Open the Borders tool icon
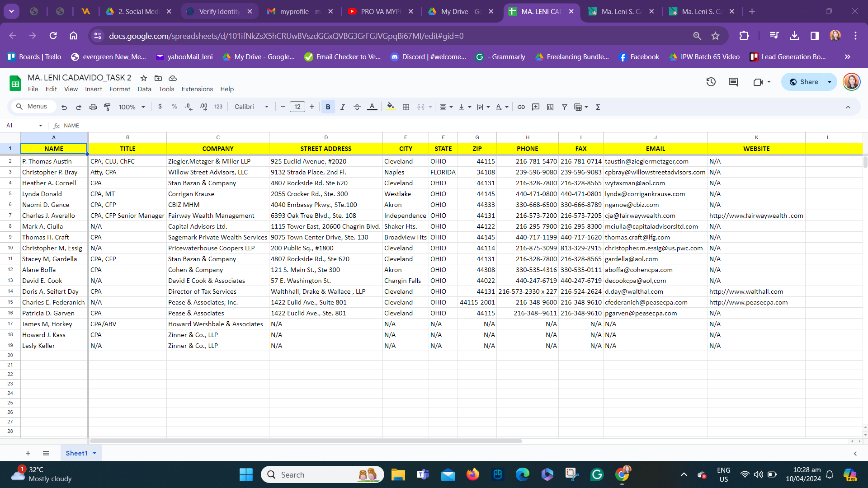The width and height of the screenshot is (868, 488). coord(406,107)
